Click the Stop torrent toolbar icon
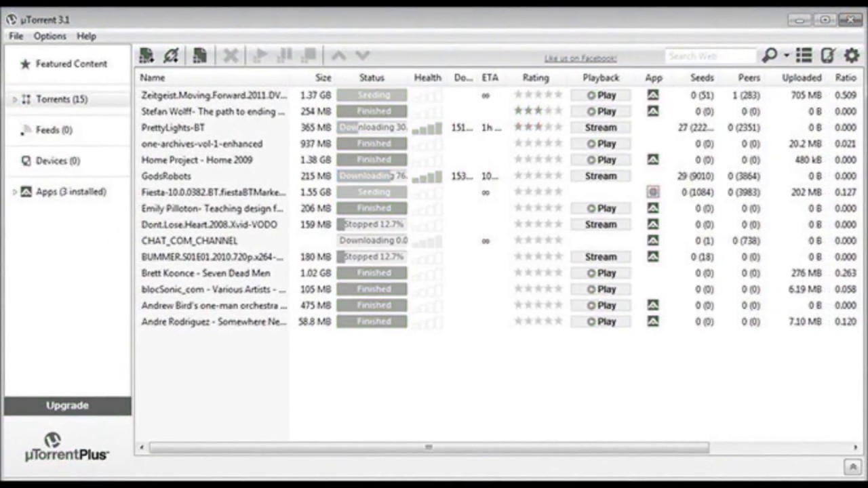This screenshot has height=488, width=868. click(309, 56)
